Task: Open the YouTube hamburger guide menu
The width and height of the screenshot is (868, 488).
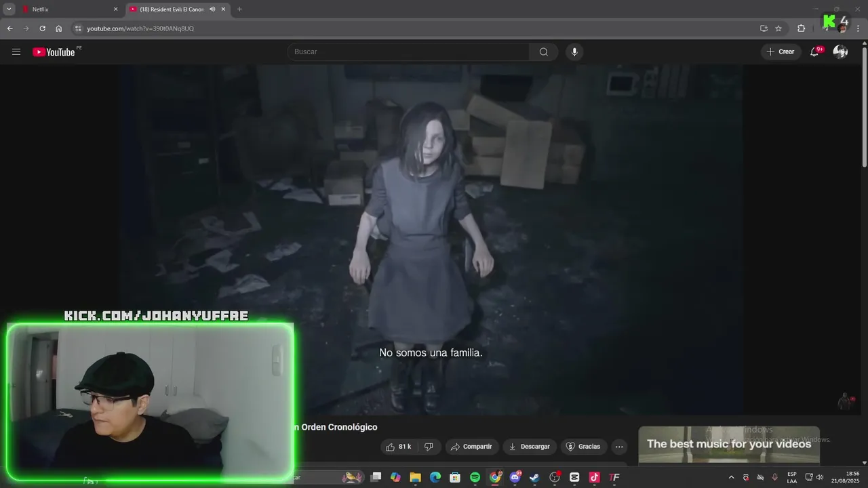Action: click(x=16, y=52)
